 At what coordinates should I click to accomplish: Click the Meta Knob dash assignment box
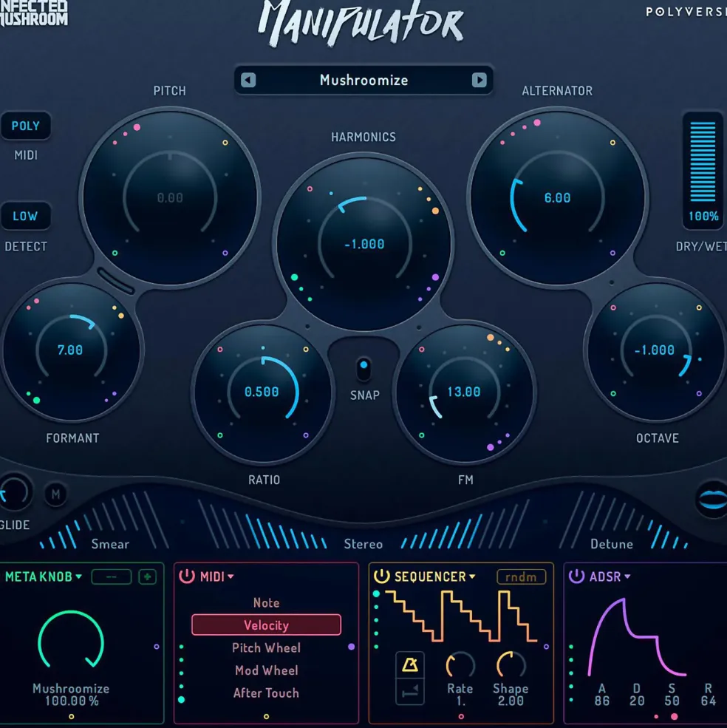112,576
